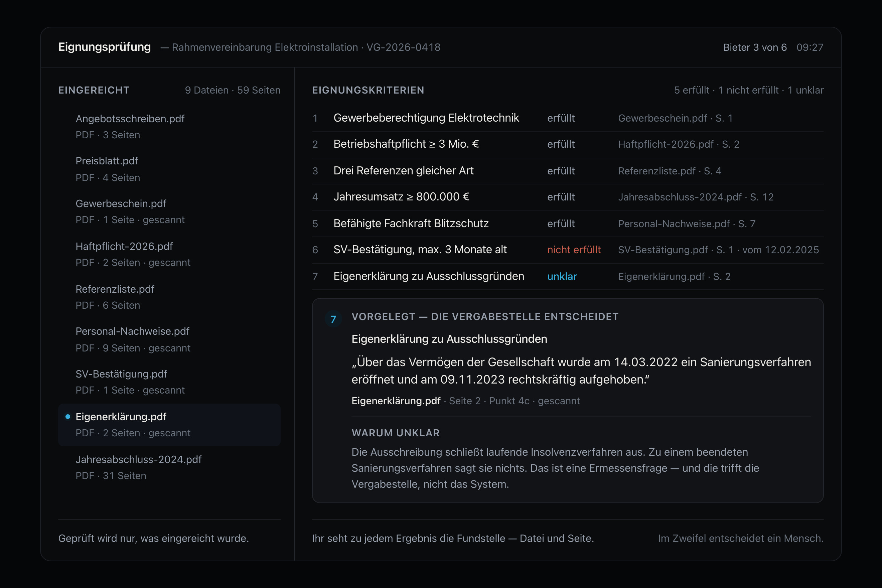
Task: Click the quoted Sanierungsverfahren passage
Action: [x=581, y=371]
